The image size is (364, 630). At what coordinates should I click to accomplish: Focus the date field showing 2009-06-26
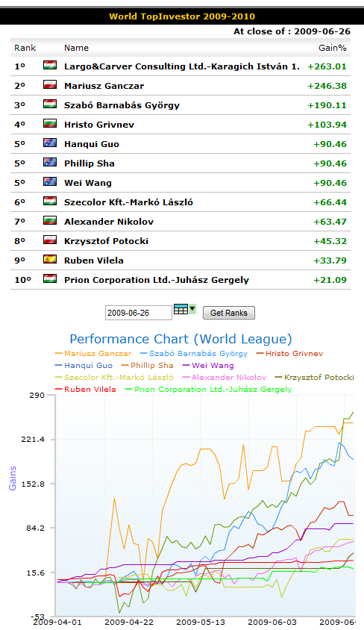(139, 313)
